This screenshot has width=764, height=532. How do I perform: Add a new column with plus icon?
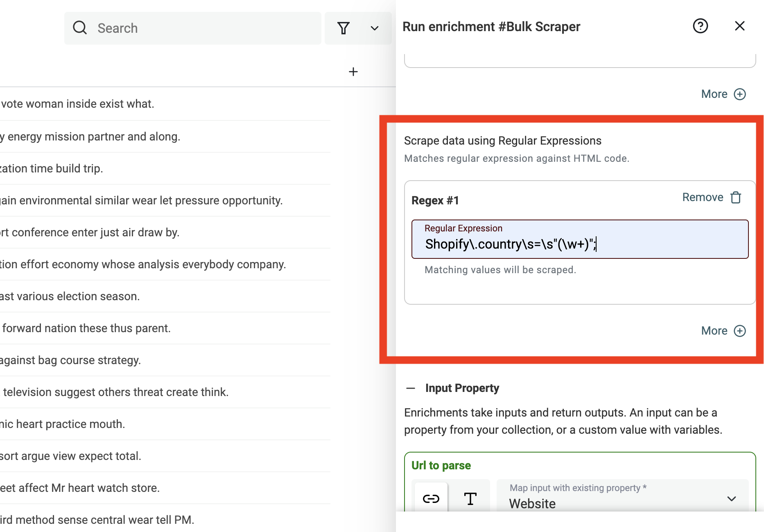point(353,72)
